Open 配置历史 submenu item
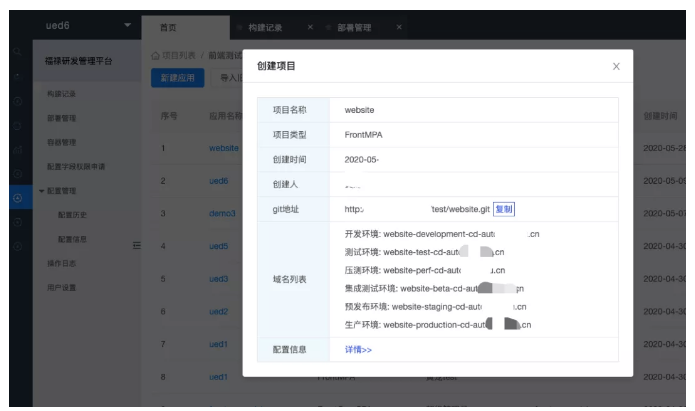This screenshot has width=695, height=411. pos(72,215)
